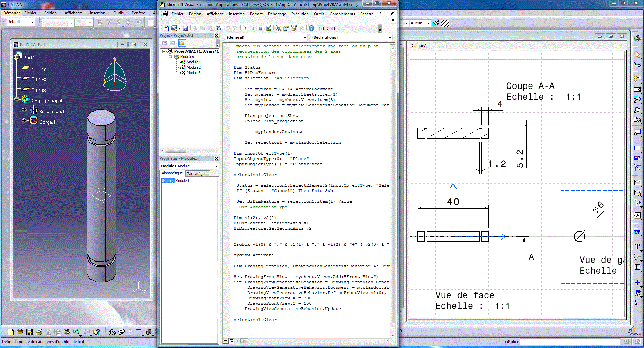Screen dimensions: 644x348
Task: Click the printer icon in CATIA toolbar
Action: coord(39,332)
